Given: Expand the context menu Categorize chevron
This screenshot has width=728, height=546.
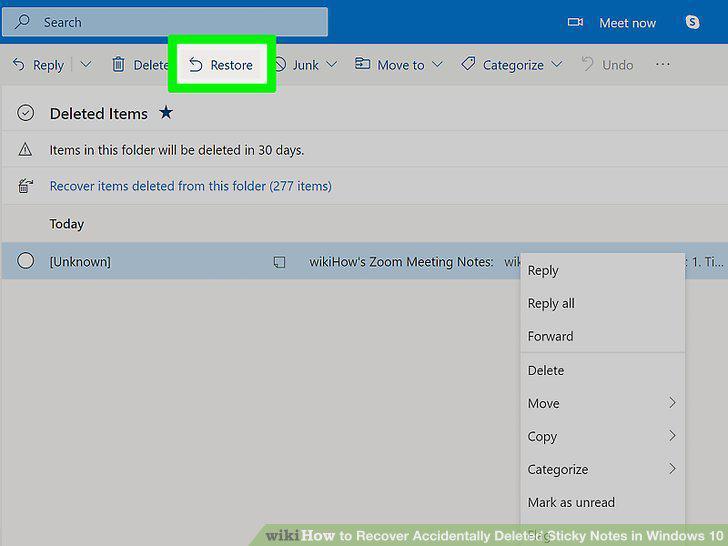Looking at the screenshot, I should pos(672,468).
